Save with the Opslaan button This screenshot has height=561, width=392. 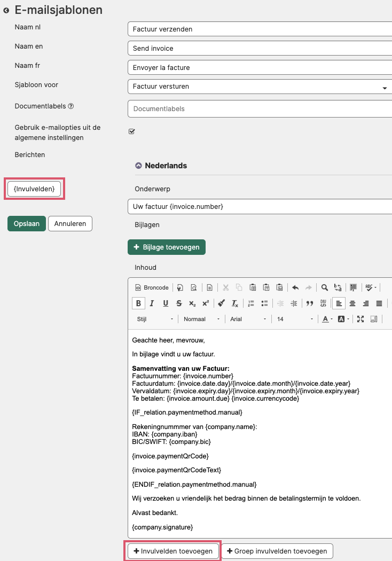pyautogui.click(x=27, y=224)
